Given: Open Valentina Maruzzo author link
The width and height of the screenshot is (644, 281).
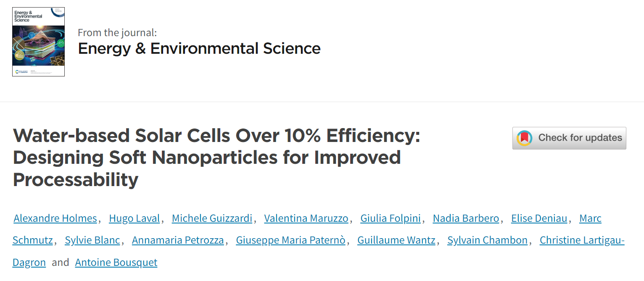Looking at the screenshot, I should coord(306,218).
